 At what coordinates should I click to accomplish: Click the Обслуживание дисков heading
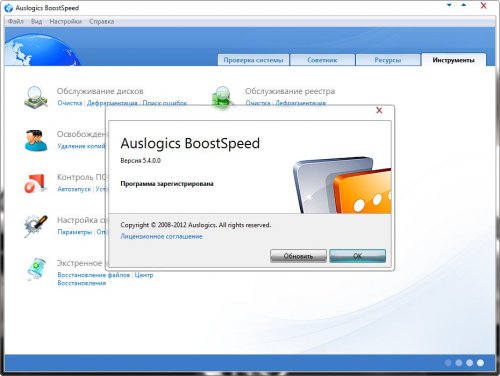[x=100, y=91]
